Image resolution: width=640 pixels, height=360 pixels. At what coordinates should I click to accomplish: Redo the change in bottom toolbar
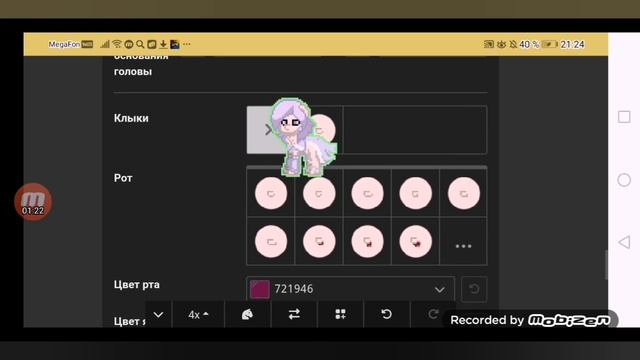pos(433,314)
